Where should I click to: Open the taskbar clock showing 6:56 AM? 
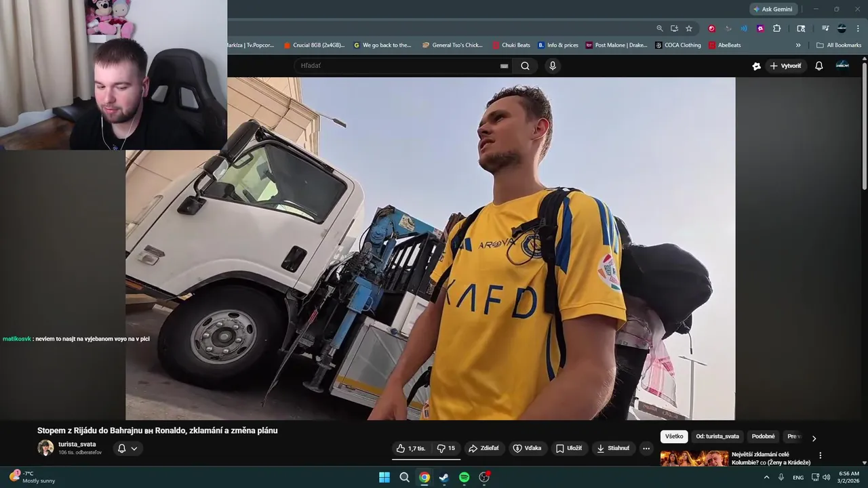[849, 477]
